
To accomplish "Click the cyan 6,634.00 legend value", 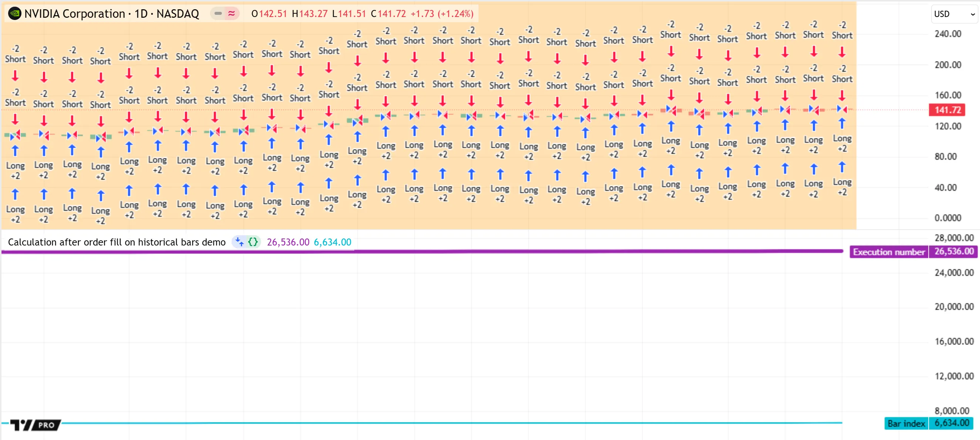I will tap(332, 242).
